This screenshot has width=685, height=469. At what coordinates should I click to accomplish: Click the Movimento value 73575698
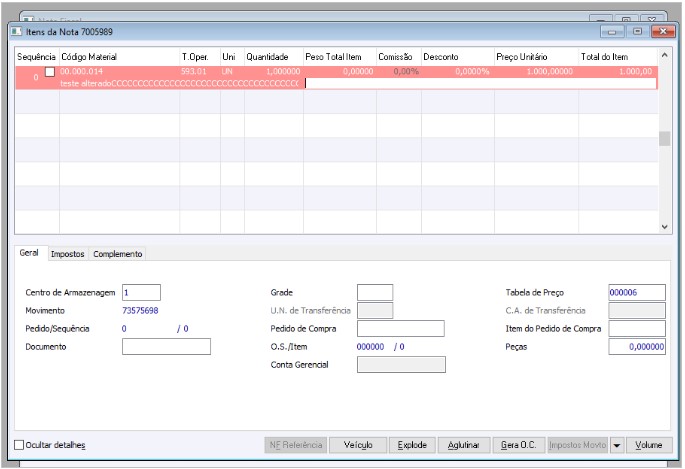point(140,310)
